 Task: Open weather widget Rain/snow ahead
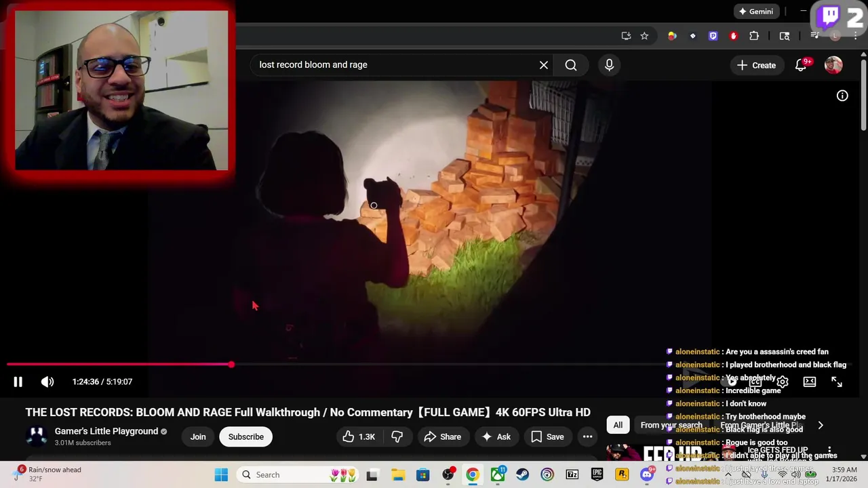coord(47,474)
